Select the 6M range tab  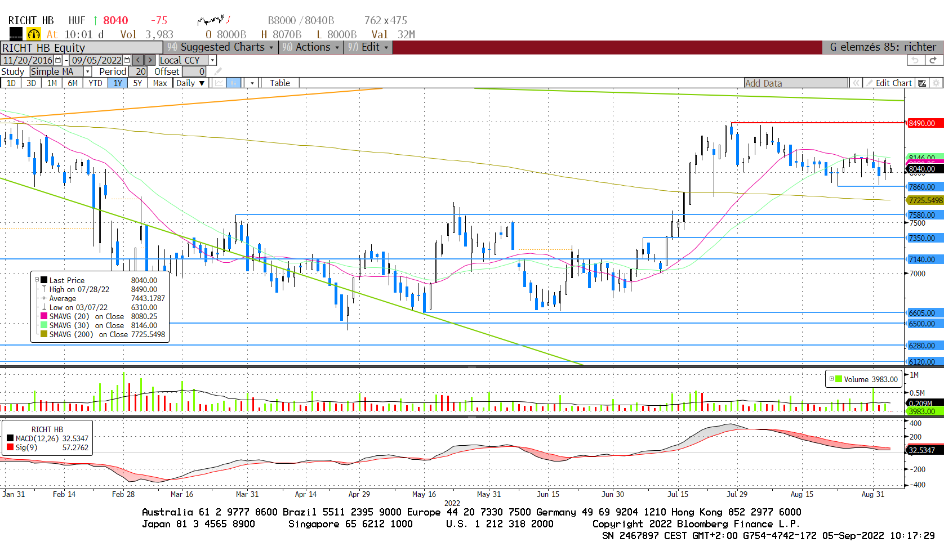click(73, 83)
